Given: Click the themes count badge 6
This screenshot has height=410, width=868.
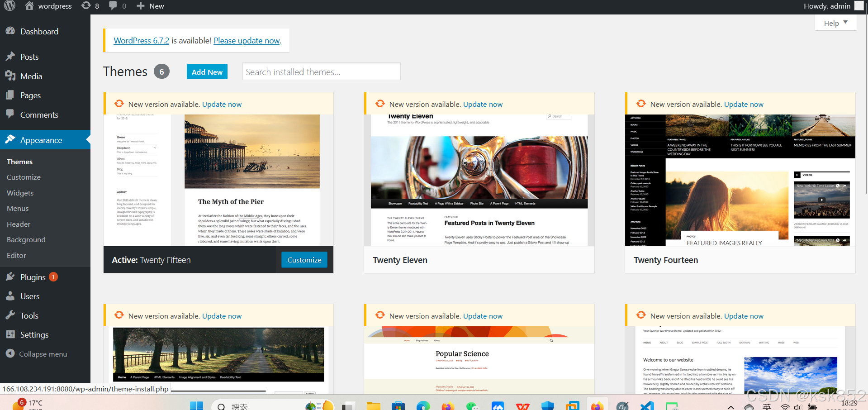Looking at the screenshot, I should pyautogui.click(x=161, y=72).
